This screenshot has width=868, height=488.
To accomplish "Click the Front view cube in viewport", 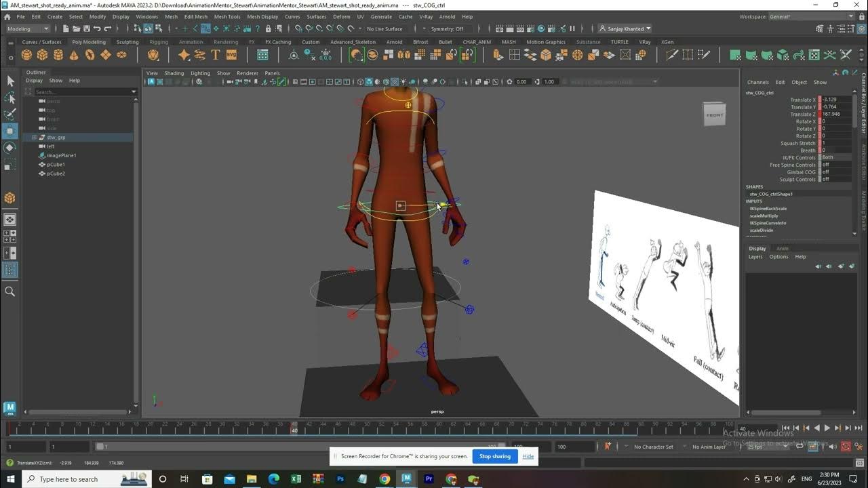I will click(x=714, y=115).
